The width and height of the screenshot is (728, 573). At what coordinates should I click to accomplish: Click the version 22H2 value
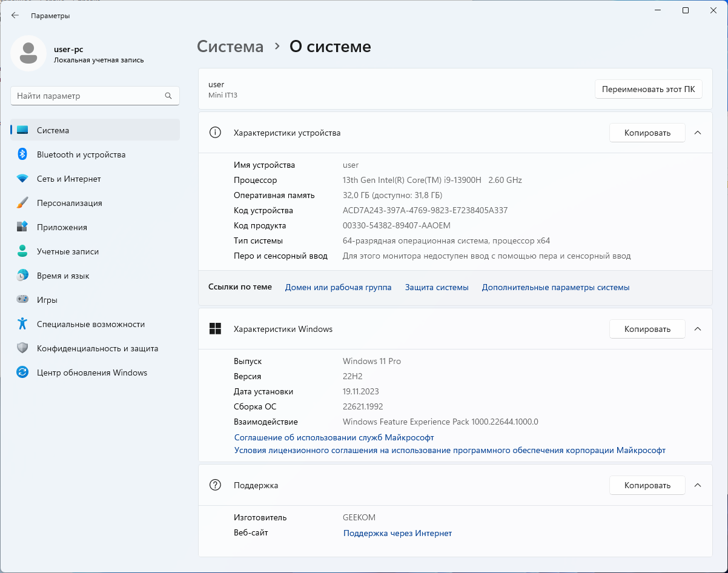353,376
